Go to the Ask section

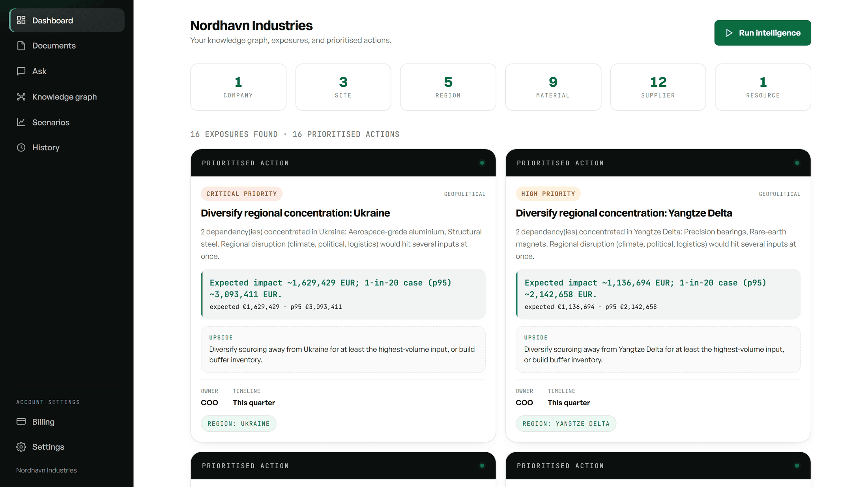coord(67,71)
